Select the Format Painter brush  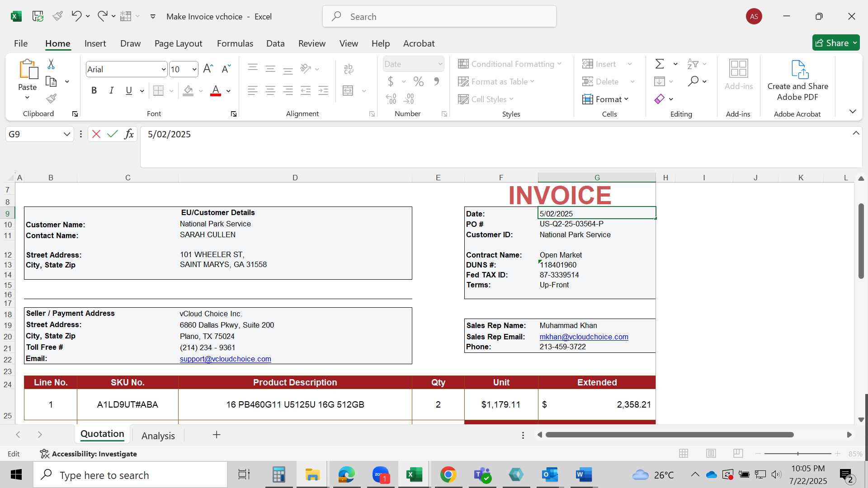pyautogui.click(x=51, y=99)
